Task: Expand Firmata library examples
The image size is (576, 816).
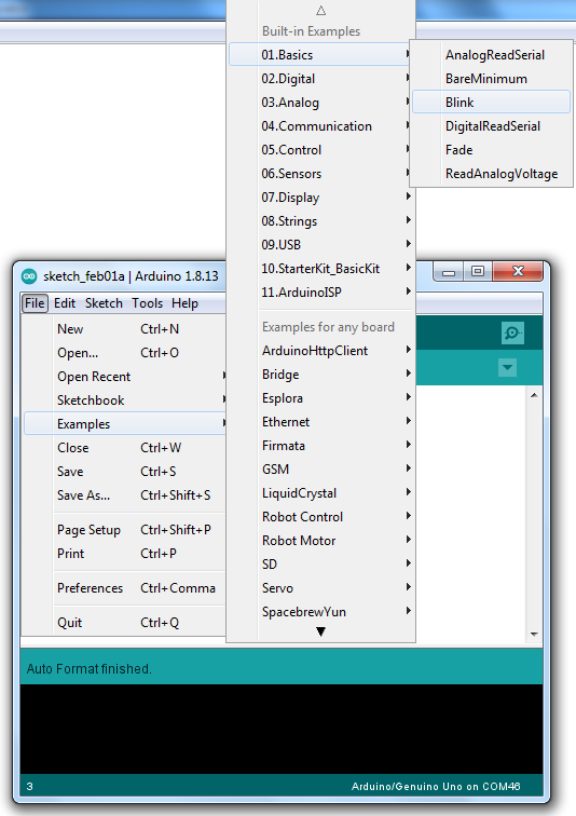Action: [x=319, y=445]
